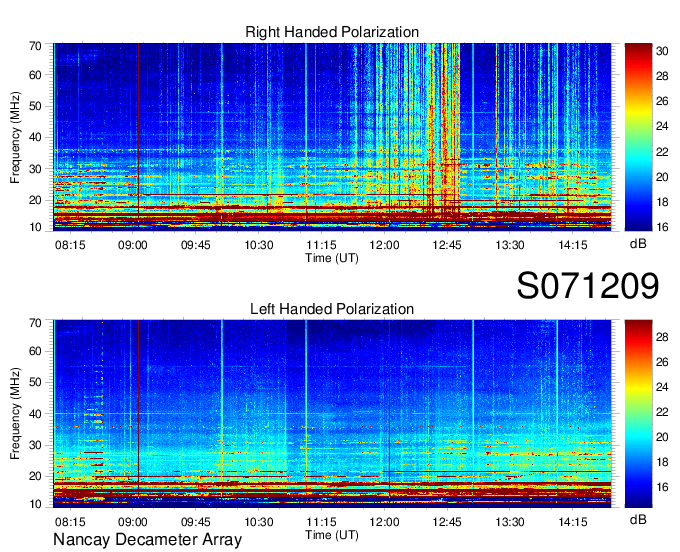Image resolution: width=680 pixels, height=552 pixels.
Task: Click the 20 MHz frequency tick on Right Handed plot
Action: coord(35,200)
